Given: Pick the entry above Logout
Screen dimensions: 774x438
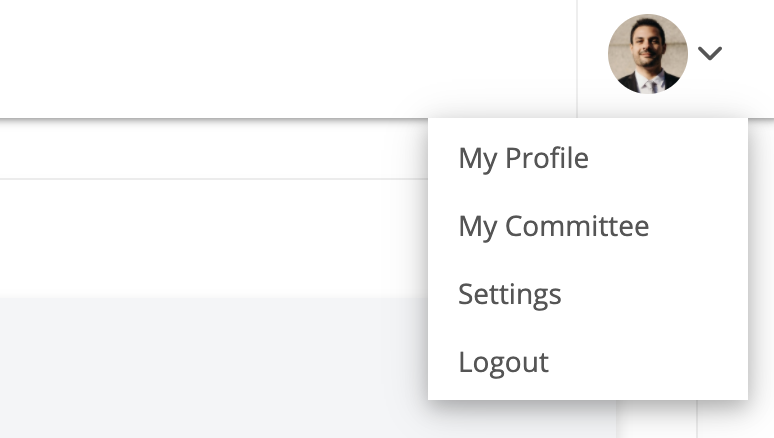Looking at the screenshot, I should click(509, 295).
